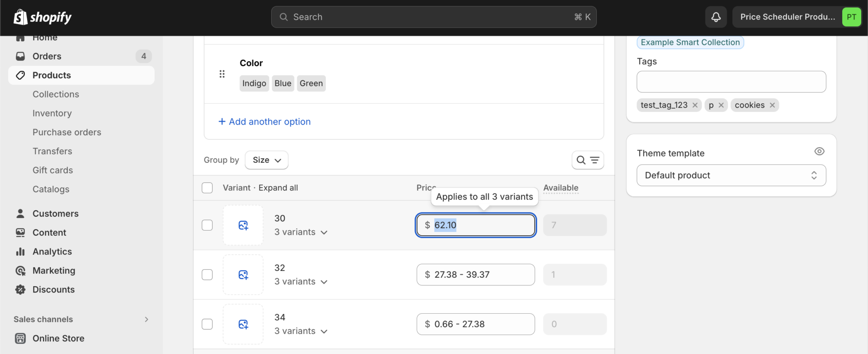Open the Group by Size dropdown
Screen dimensions: 868x354
pos(267,160)
